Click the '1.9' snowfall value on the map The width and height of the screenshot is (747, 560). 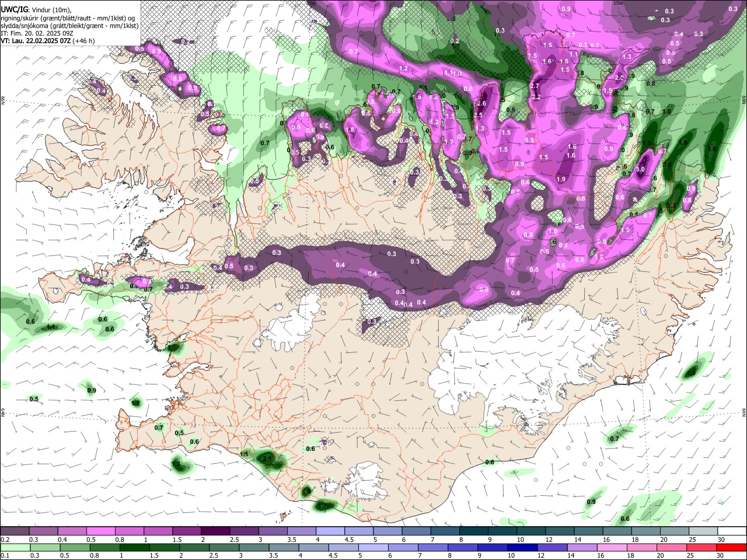click(x=561, y=179)
